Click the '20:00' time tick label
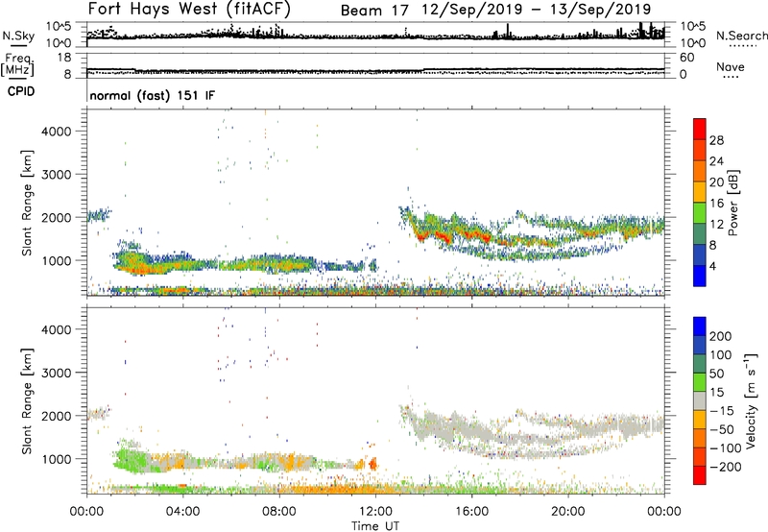Viewport: 768px width, 532px height. click(x=567, y=512)
